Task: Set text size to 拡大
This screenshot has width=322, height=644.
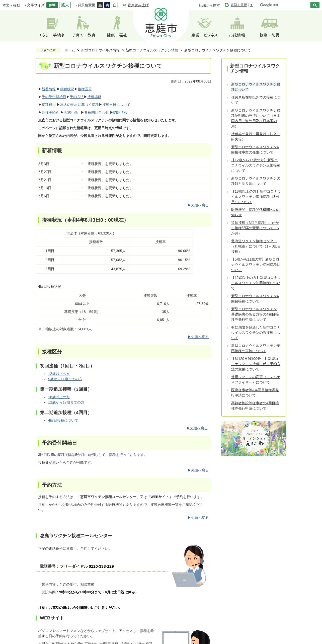Action: (x=65, y=5)
